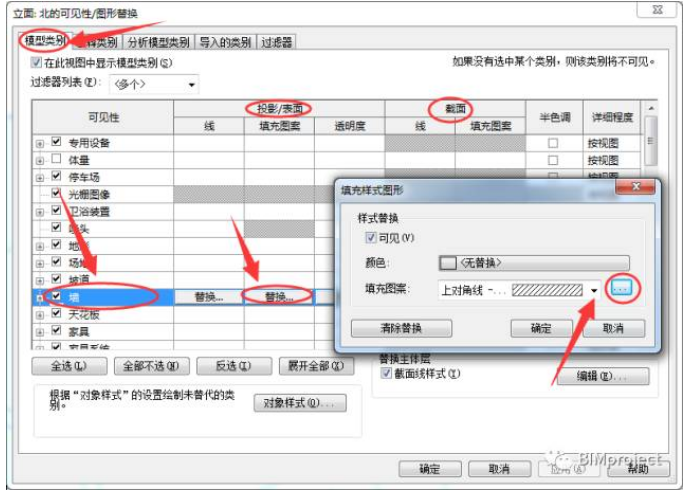This screenshot has height=494, width=690.
Task: Close the 可见性/图形替换 main dialog window
Action: click(x=657, y=9)
